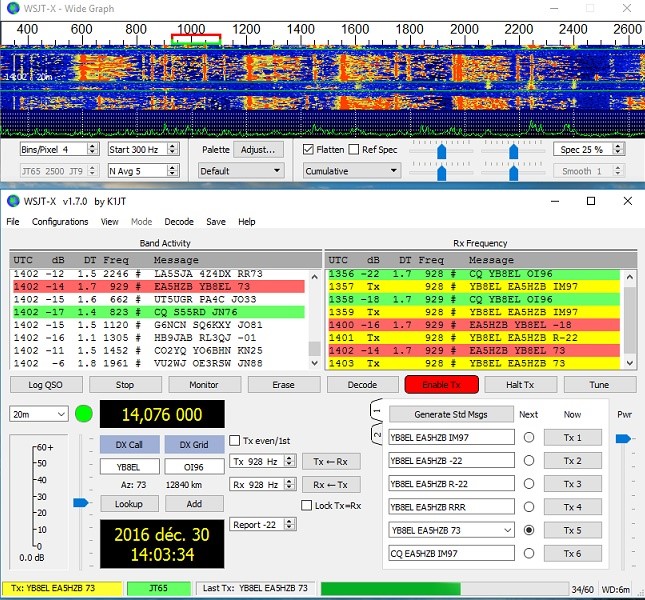Click the Rx ← Tx button
Screen dimensions: 645x600
331,485
